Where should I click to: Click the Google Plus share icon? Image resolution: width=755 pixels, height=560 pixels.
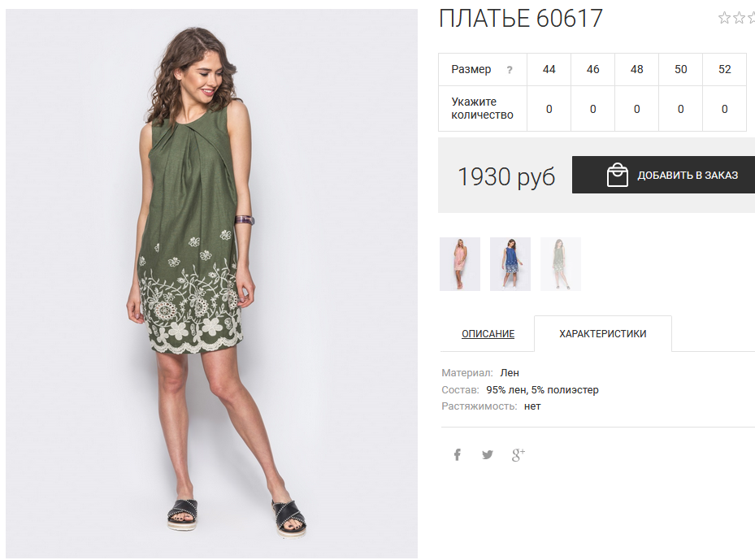[519, 454]
